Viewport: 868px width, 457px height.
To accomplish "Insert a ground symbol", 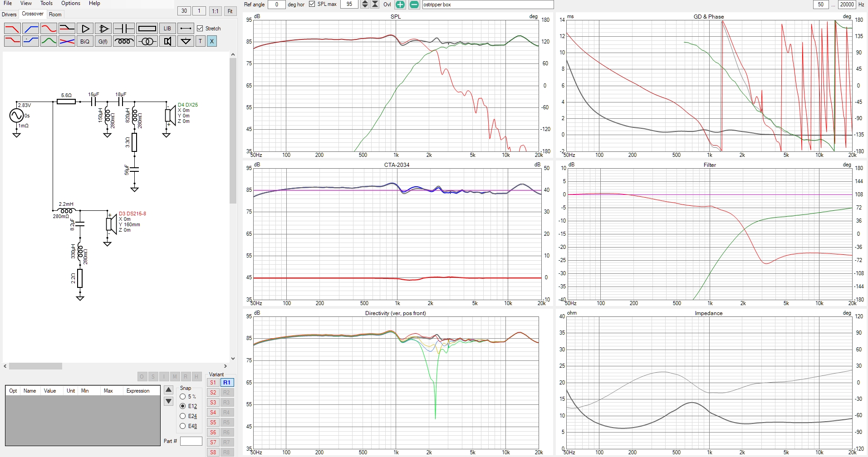I will [186, 41].
